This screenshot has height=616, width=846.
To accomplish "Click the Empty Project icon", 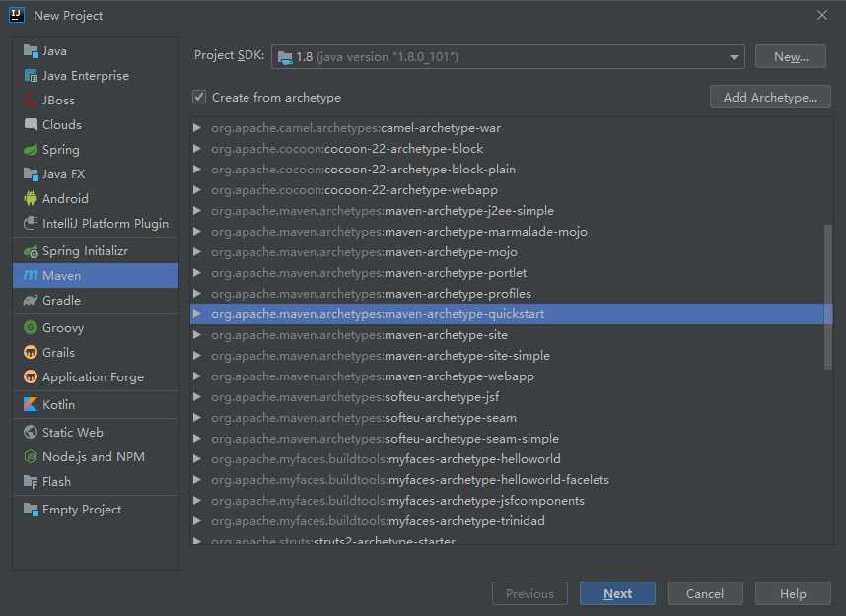I will click(x=31, y=510).
